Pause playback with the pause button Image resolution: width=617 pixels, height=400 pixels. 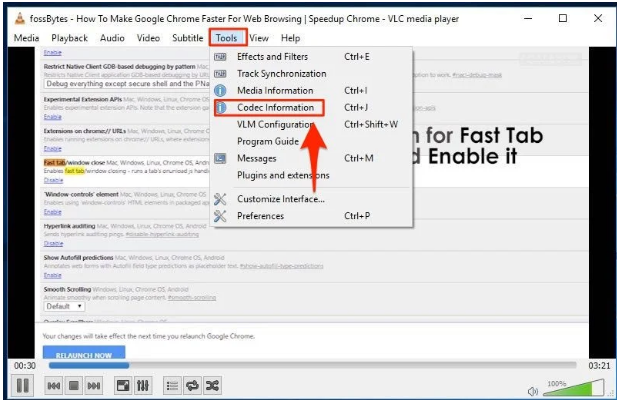coord(22,385)
